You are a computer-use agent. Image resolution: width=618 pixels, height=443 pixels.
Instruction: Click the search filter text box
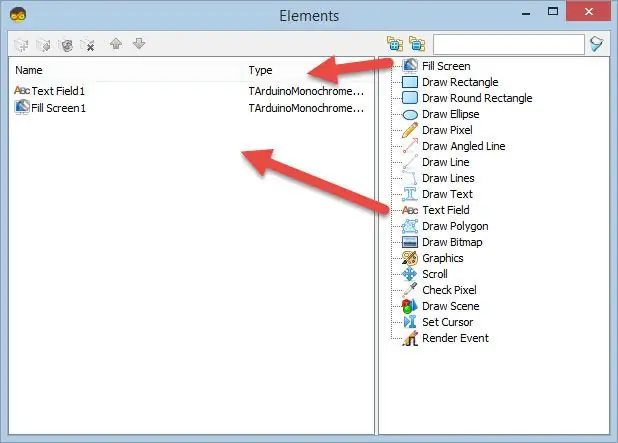(x=508, y=44)
